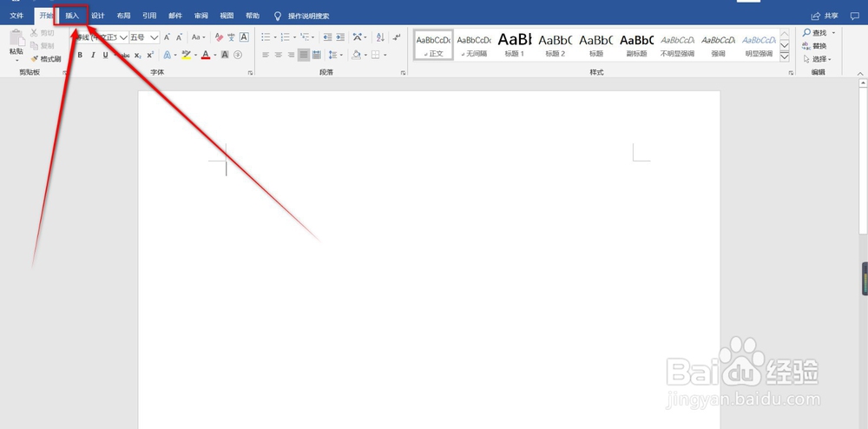The height and width of the screenshot is (429, 868).
Task: Activate the Format Painter (格式刷)
Action: tap(45, 59)
